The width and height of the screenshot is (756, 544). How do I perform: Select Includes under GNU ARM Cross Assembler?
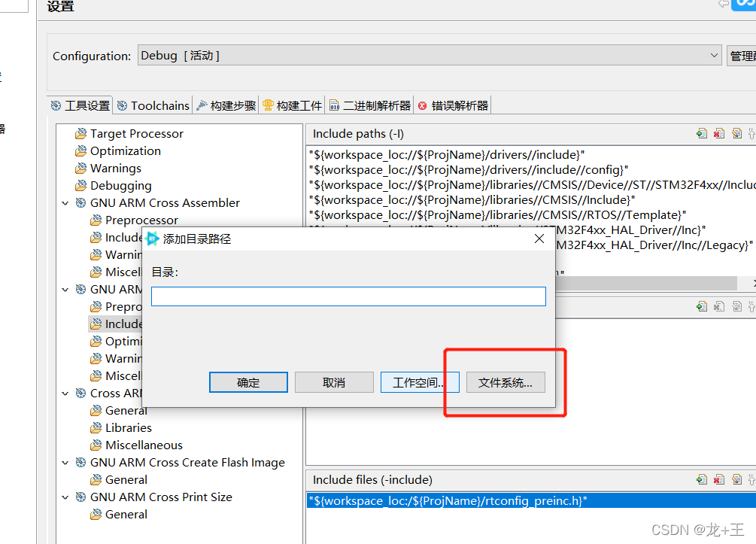coord(116,238)
